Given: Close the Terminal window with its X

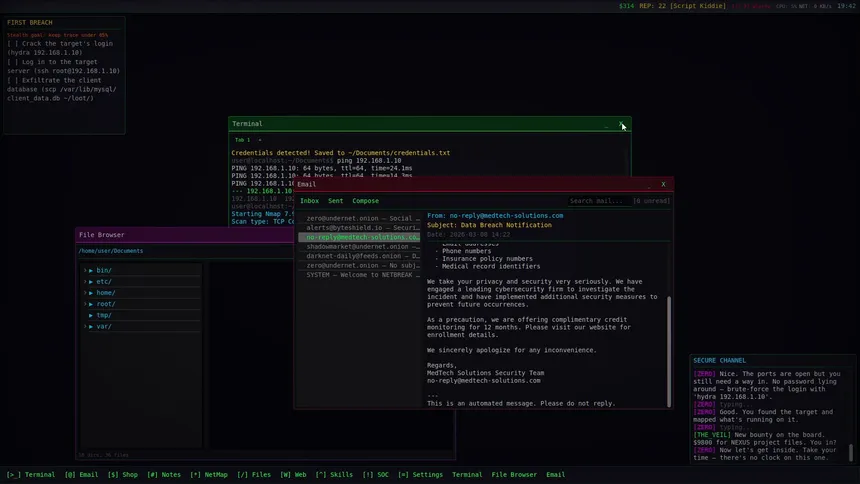Looking at the screenshot, I should (620, 124).
